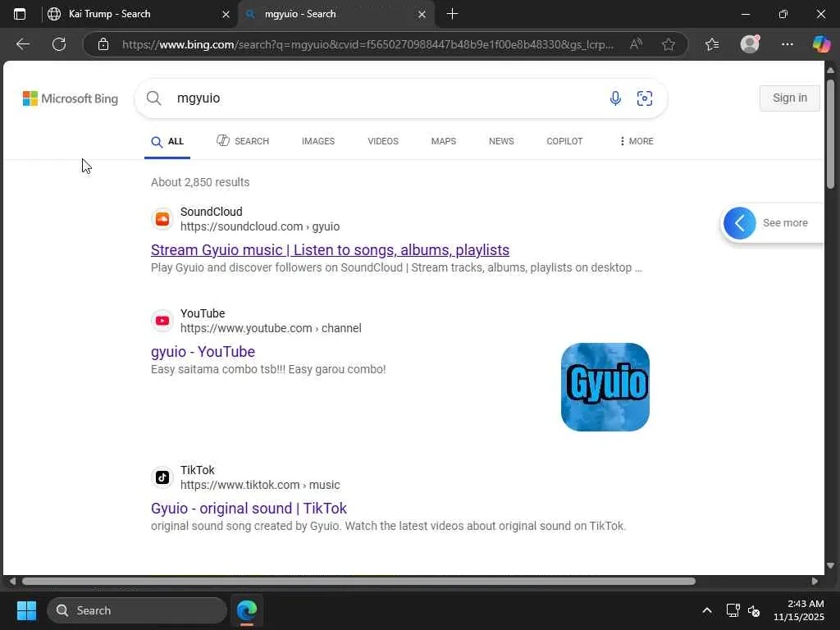Click the YouTube favicon

(162, 321)
